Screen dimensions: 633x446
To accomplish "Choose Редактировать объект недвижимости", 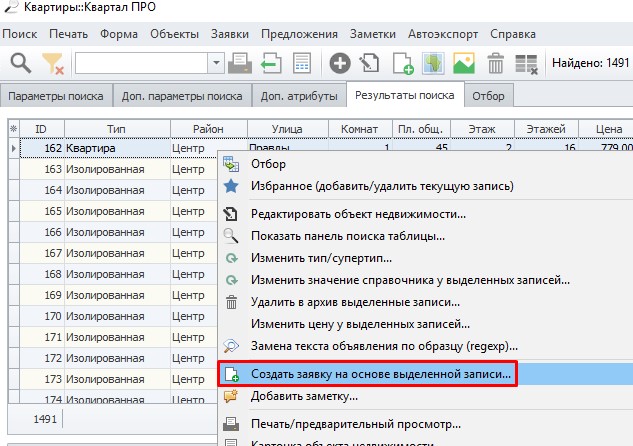I will (425, 214).
